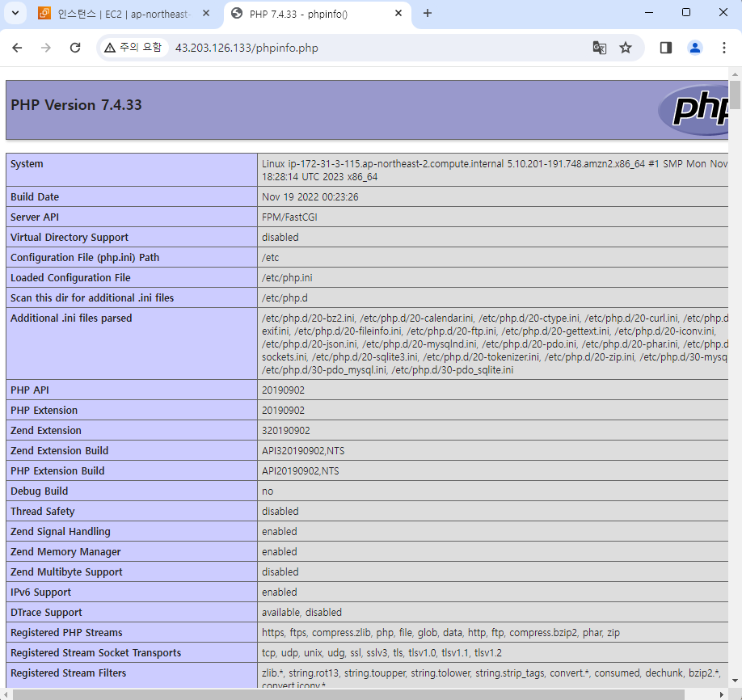
Task: Click the forward navigation arrow
Action: tap(46, 48)
